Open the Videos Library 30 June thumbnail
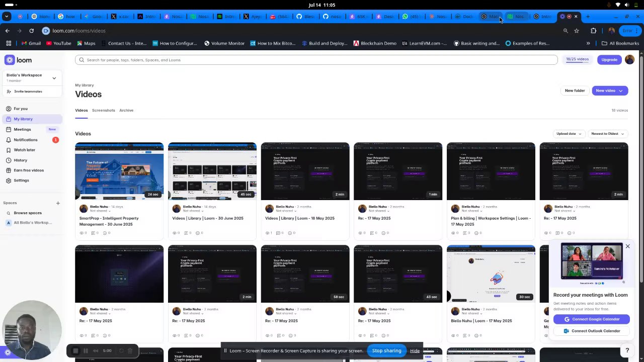Image resolution: width=644 pixels, height=362 pixels. click(x=212, y=171)
